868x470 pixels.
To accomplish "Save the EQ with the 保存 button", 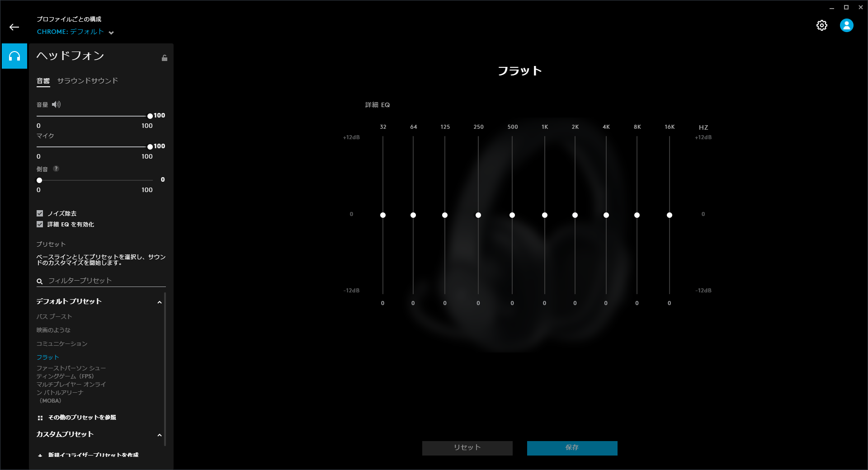I will [571, 448].
